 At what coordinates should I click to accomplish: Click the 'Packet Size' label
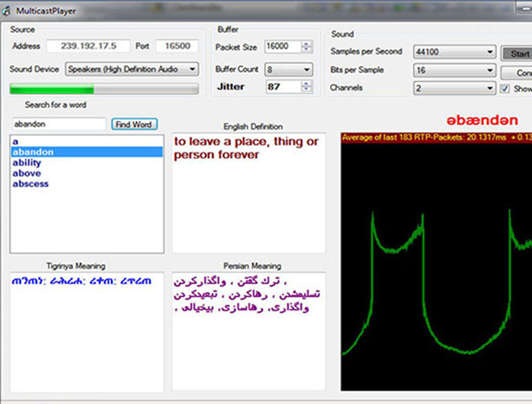236,47
